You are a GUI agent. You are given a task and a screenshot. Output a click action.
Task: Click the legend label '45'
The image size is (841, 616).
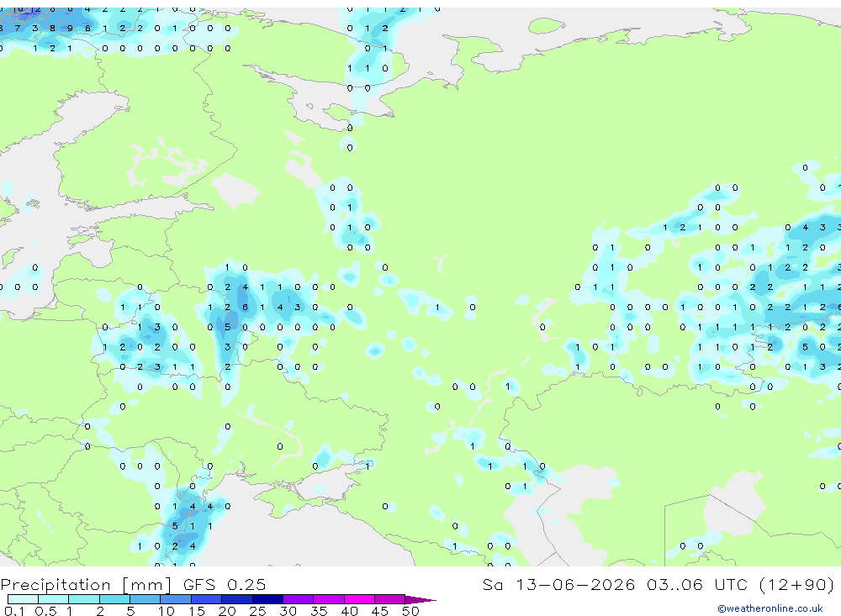[380, 611]
